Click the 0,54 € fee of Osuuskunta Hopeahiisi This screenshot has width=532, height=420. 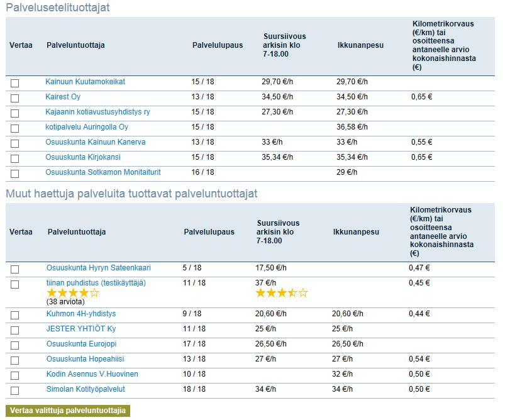(x=419, y=359)
